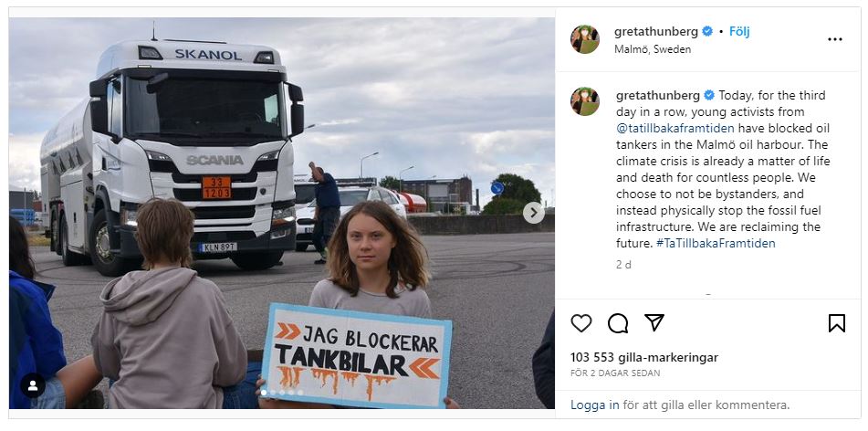Click gretathunberg username in caption
Viewport: 868px width, 431px height.
[x=658, y=95]
